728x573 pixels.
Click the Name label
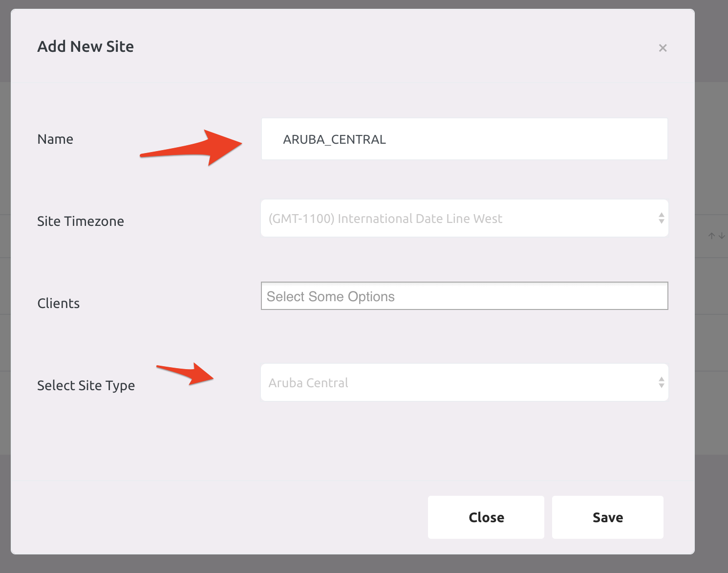55,139
